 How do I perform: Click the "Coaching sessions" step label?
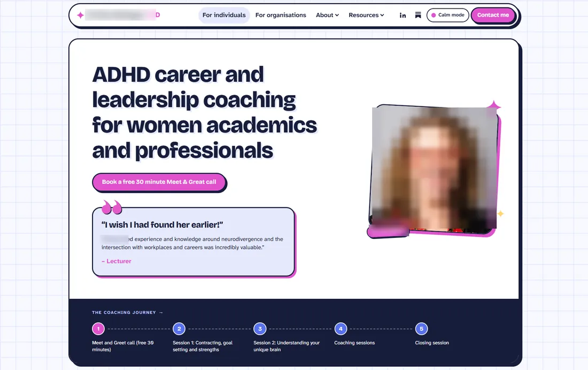354,343
